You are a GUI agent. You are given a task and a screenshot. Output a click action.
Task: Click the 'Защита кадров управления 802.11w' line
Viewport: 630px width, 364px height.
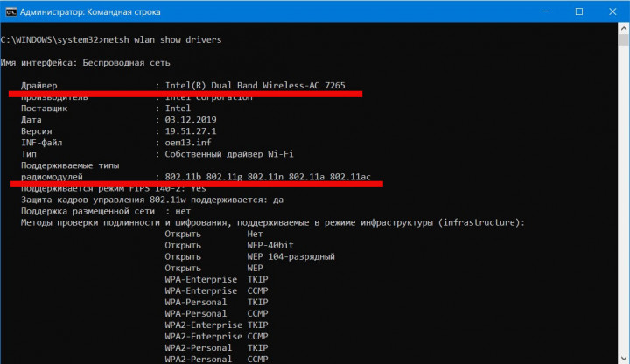click(152, 199)
